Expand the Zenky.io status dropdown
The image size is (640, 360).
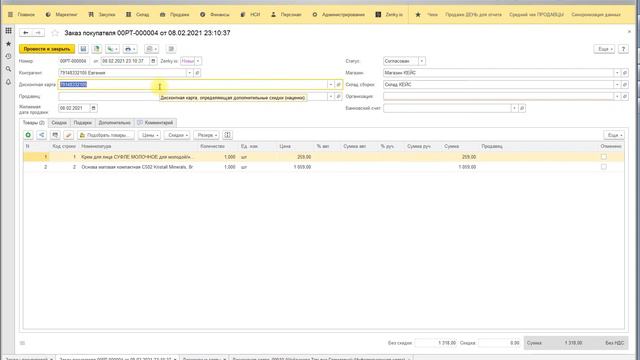198,61
